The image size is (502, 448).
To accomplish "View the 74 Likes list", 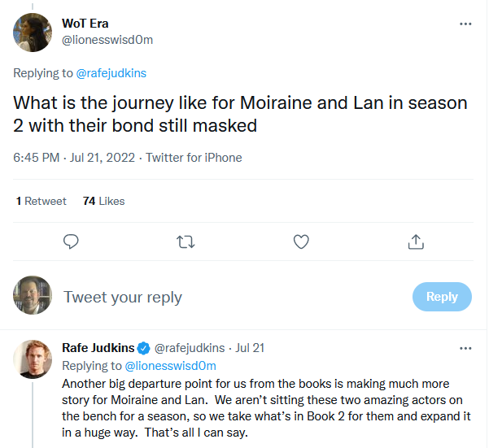I will [103, 201].
